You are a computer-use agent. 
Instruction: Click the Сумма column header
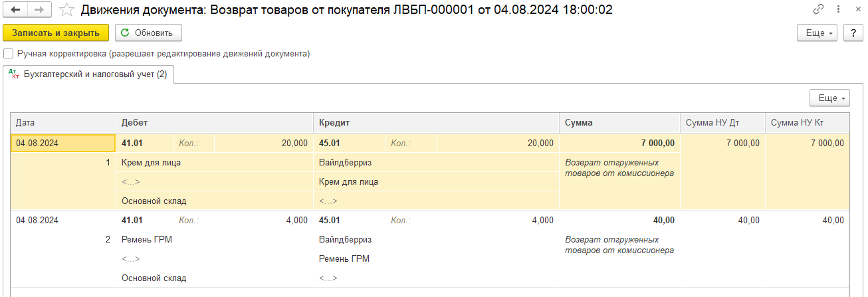tap(619, 123)
